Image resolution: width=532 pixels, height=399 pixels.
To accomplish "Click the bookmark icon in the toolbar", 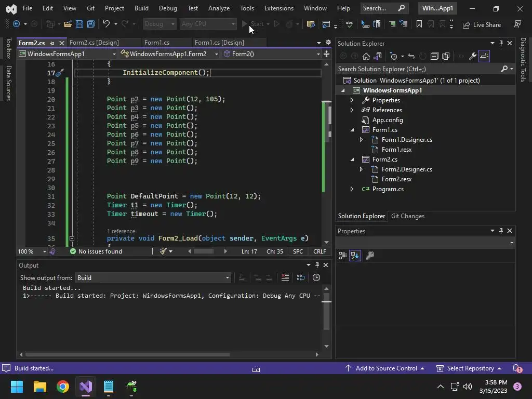I will point(419,24).
